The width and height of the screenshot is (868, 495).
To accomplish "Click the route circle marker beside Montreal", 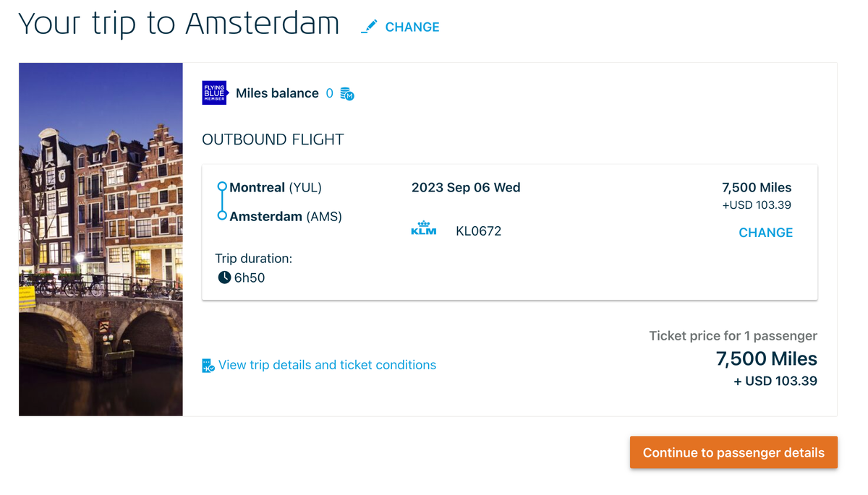I will [x=222, y=186].
